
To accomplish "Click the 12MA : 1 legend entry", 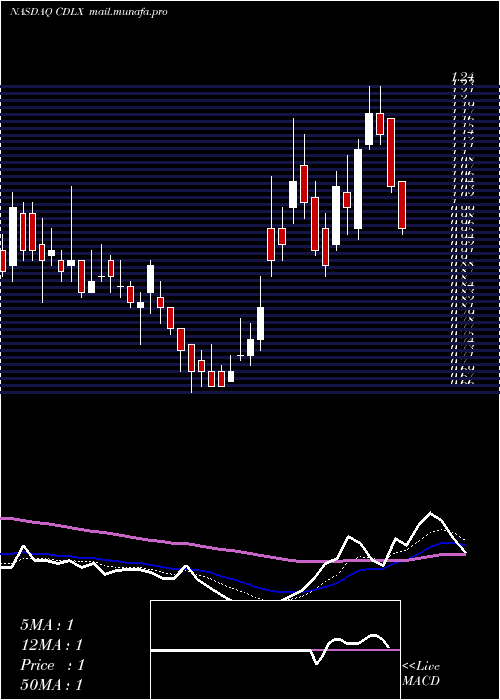I will 52,645.
